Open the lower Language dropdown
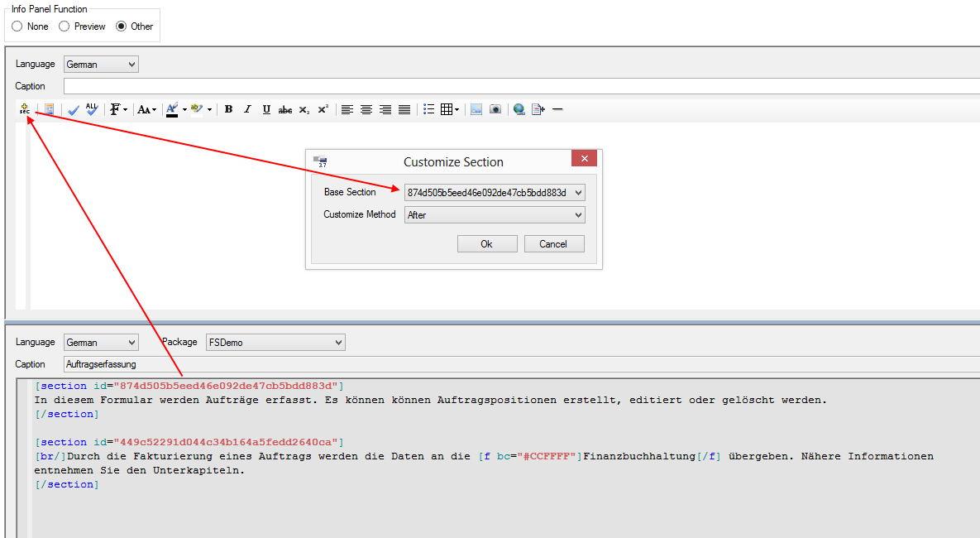The image size is (980, 538). pos(101,342)
